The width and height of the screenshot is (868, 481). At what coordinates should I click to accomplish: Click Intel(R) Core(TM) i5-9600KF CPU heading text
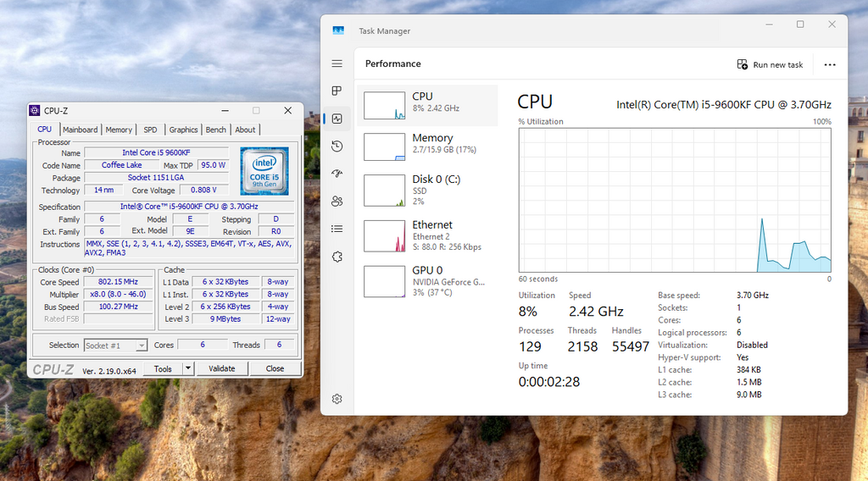coord(724,104)
